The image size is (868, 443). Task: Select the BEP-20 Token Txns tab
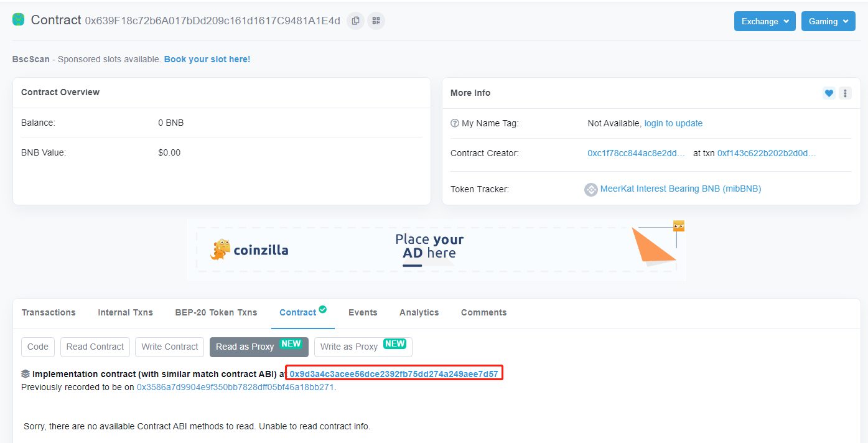pyautogui.click(x=216, y=312)
